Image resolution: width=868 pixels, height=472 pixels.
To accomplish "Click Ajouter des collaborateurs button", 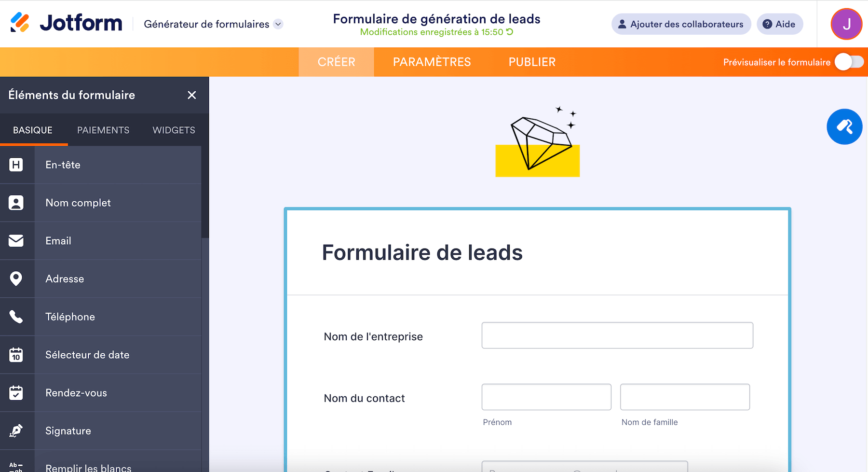I will [x=681, y=24].
